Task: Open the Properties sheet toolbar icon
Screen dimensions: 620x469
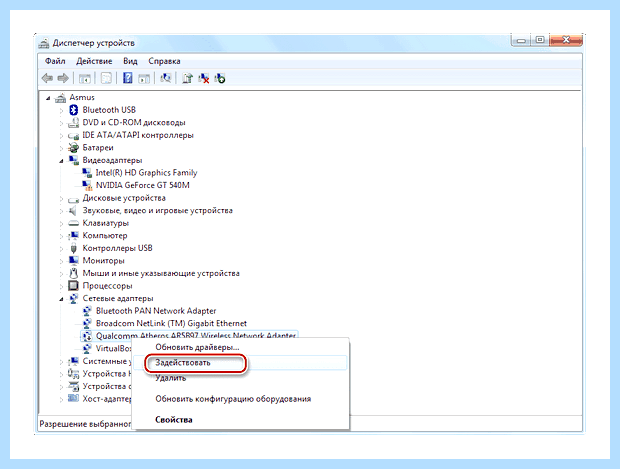Action: pyautogui.click(x=106, y=78)
